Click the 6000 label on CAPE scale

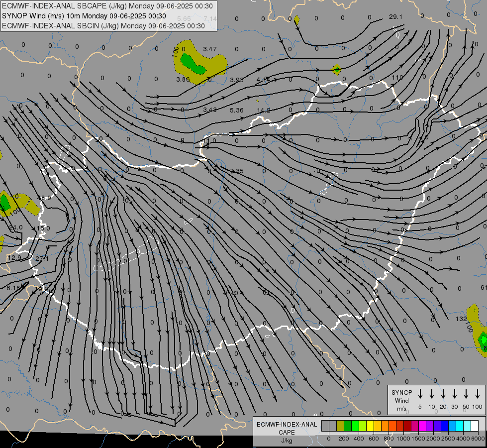click(478, 439)
